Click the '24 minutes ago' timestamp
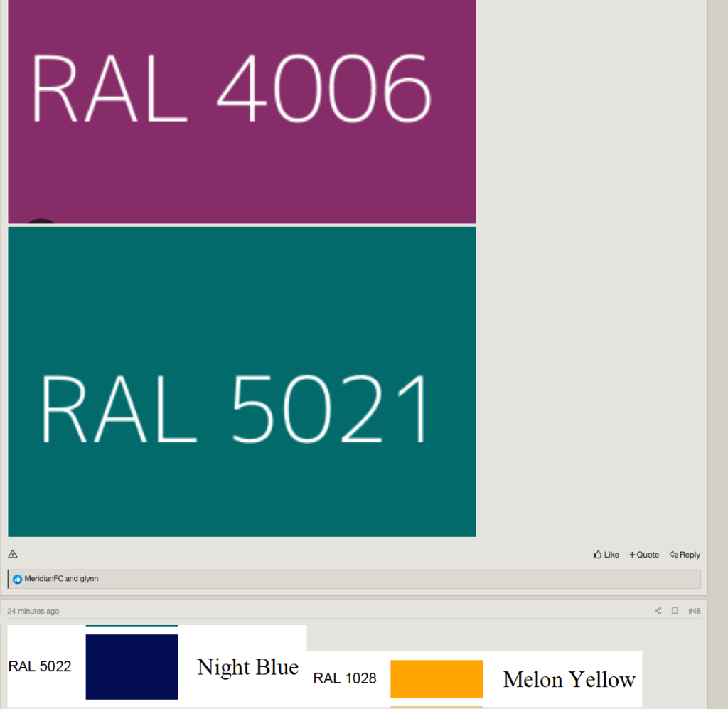The height and width of the screenshot is (709, 728). tap(33, 611)
